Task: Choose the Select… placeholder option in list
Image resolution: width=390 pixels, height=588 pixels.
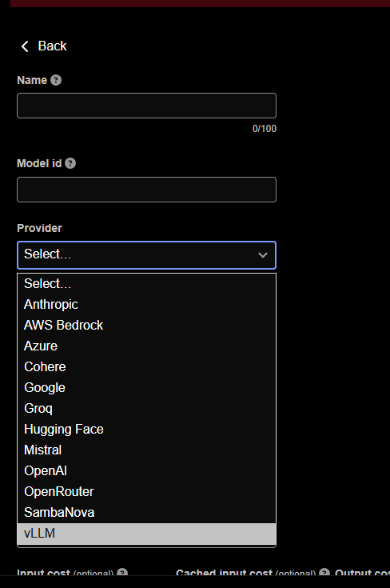Action: click(x=146, y=284)
